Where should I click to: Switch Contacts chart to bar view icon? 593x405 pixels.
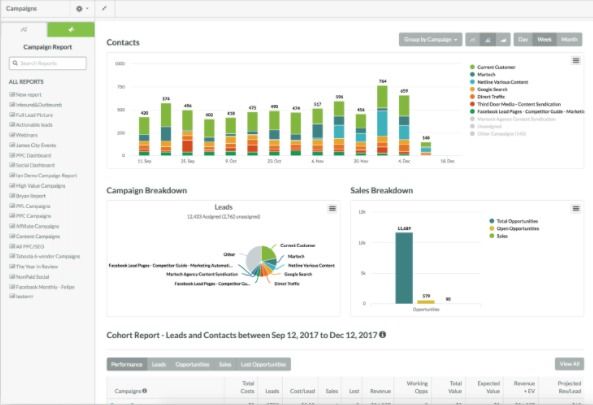pyautogui.click(x=488, y=39)
